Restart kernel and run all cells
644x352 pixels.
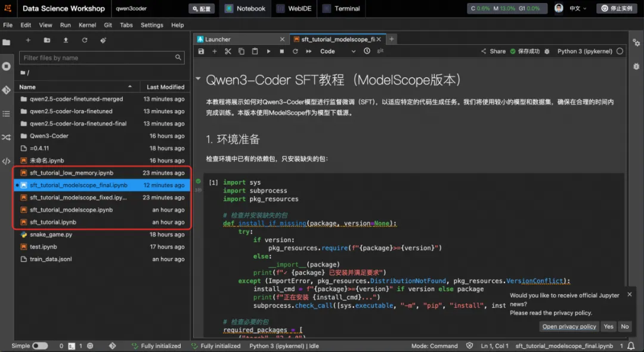pos(308,51)
